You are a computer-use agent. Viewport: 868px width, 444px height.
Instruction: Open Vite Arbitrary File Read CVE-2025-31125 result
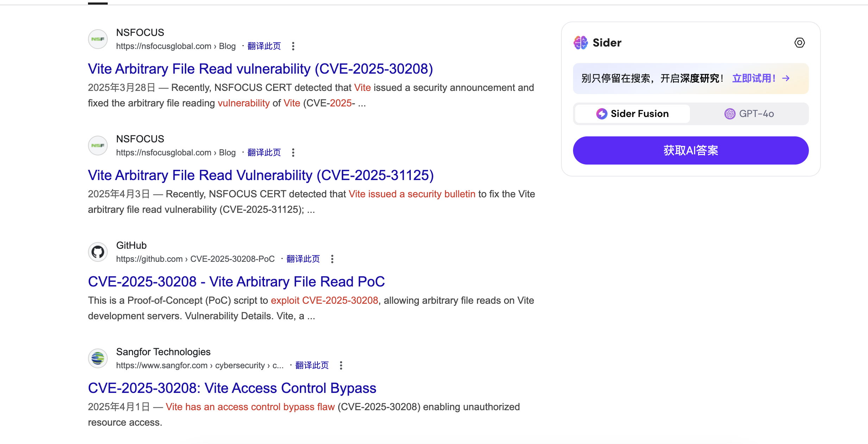(261, 175)
